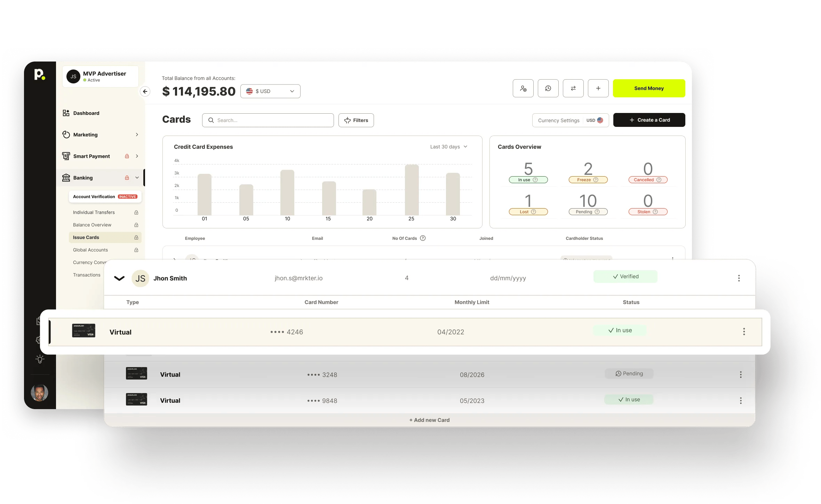
Task: Click the settings gear icon in the dark sidebar
Action: pyautogui.click(x=39, y=340)
